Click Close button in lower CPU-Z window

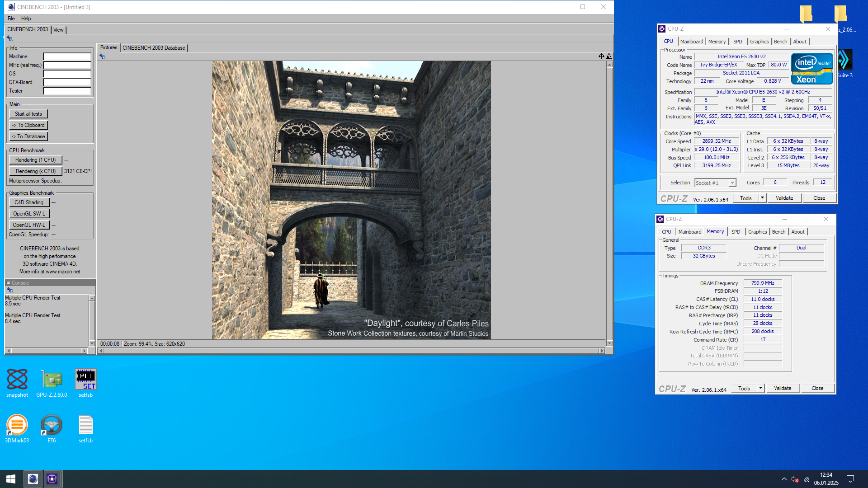pyautogui.click(x=817, y=388)
